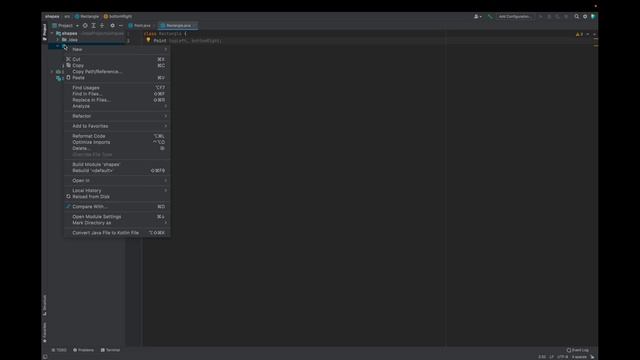The width and height of the screenshot is (640, 360).
Task: Select Compare With entry
Action: 117,207
